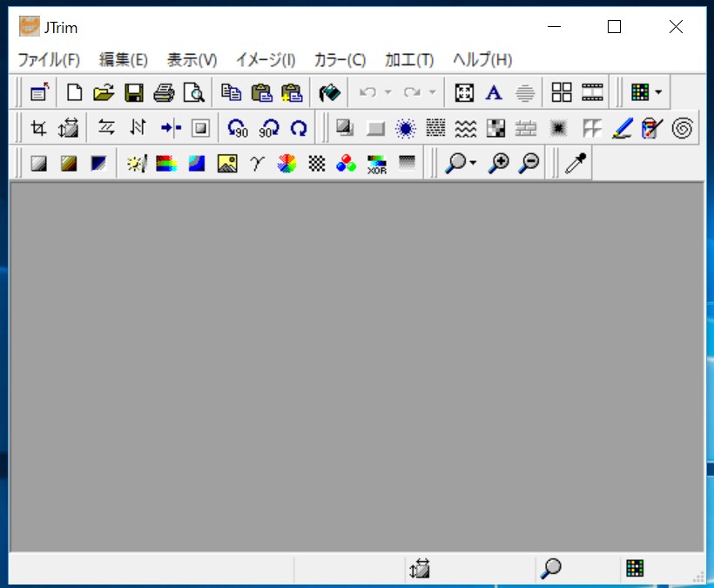Save the image using the floppy icon

tap(134, 92)
